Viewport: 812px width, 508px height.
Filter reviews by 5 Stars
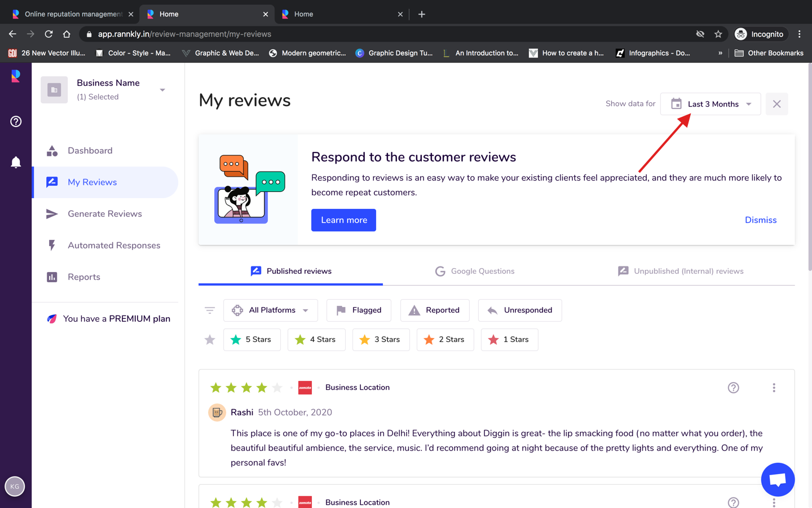tap(251, 340)
